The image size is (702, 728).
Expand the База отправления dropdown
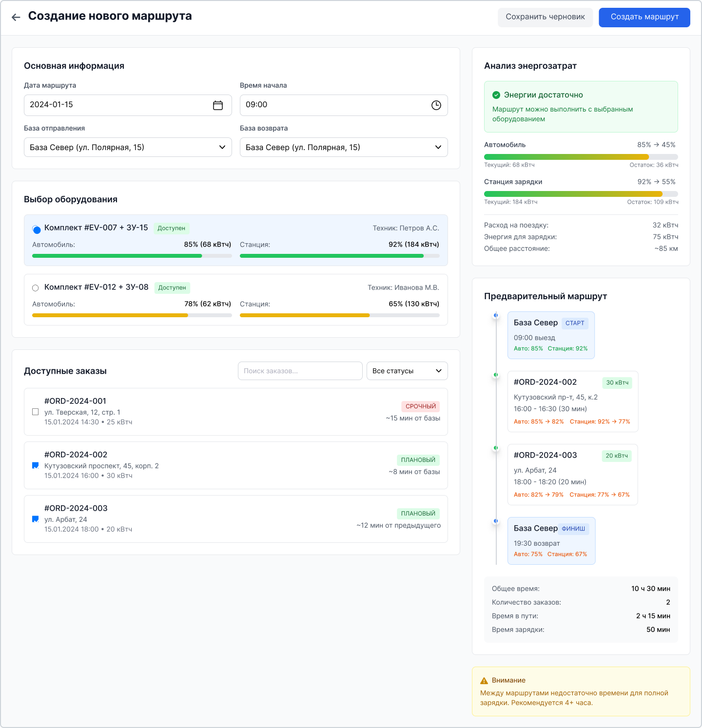(128, 147)
